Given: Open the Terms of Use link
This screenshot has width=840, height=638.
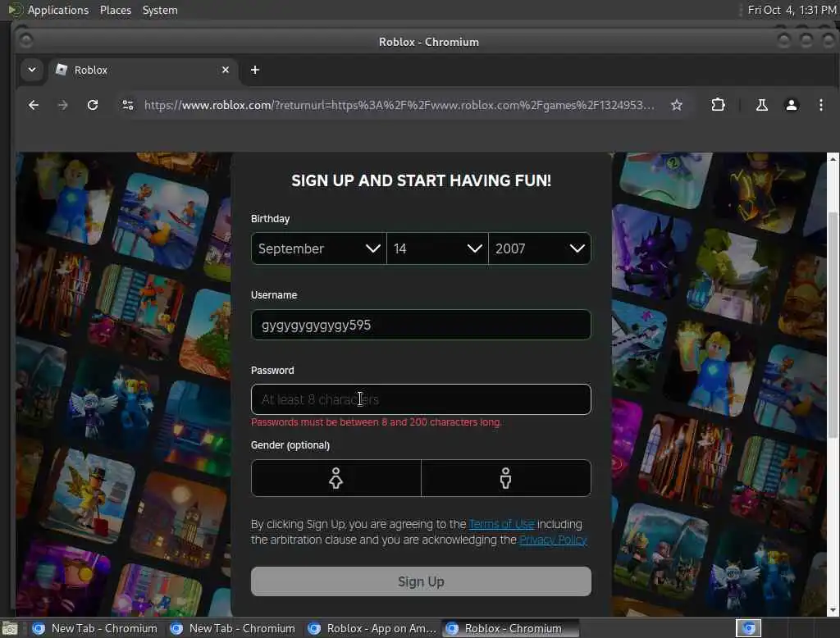Looking at the screenshot, I should point(501,524).
